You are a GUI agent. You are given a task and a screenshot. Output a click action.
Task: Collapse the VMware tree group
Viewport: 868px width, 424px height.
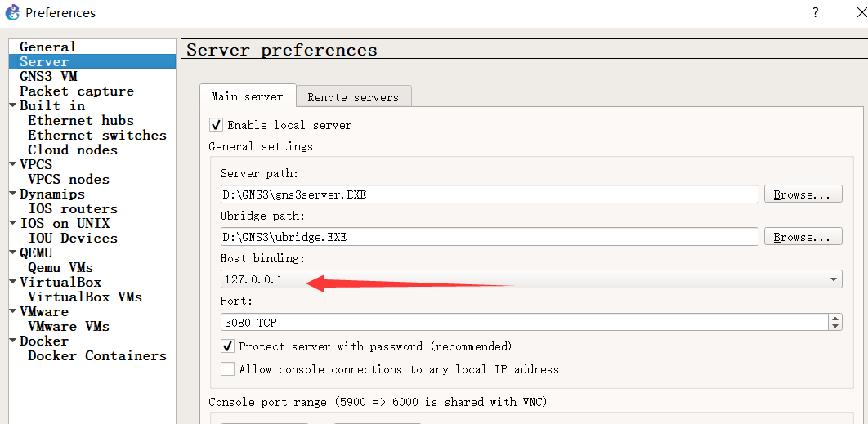click(14, 311)
